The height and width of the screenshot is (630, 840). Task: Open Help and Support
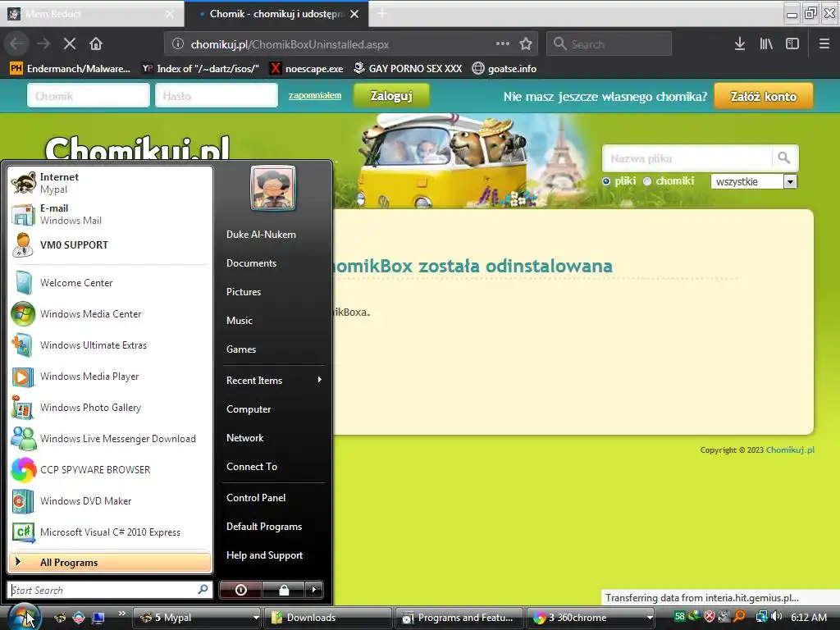coord(265,555)
